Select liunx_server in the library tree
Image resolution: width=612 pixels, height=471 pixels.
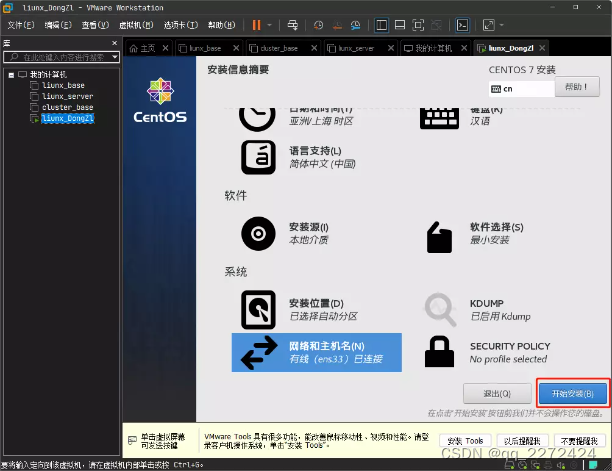pos(67,96)
